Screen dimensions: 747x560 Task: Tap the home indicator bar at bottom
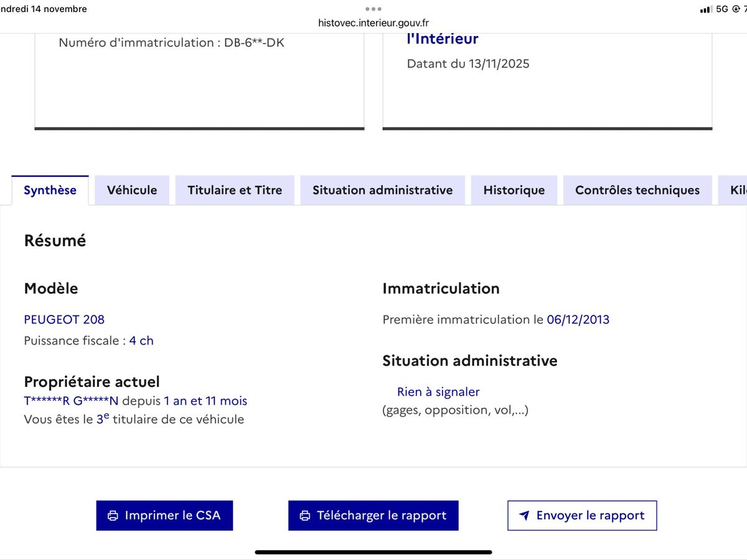pos(374,552)
